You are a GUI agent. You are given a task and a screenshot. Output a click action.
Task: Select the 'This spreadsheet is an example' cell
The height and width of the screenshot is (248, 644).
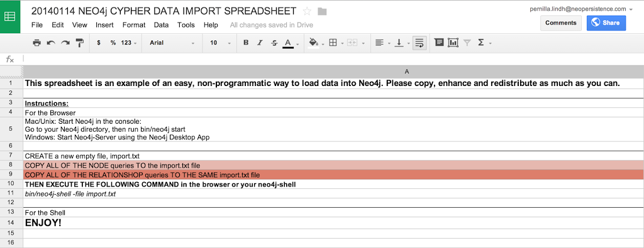333,84
